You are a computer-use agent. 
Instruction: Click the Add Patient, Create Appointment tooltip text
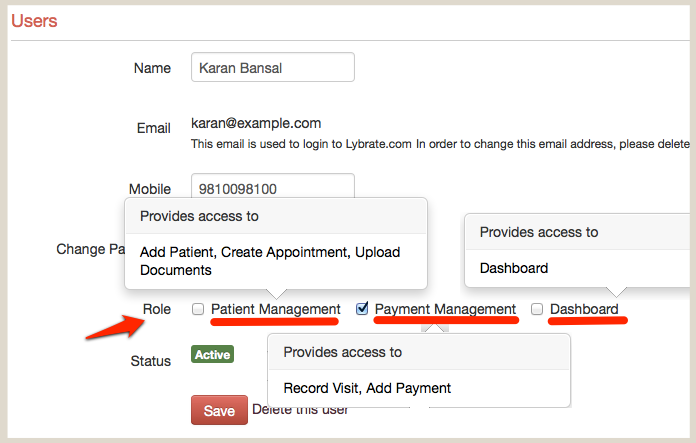(270, 261)
